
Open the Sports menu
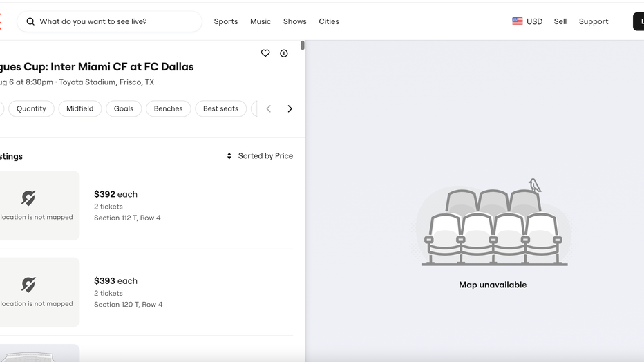pyautogui.click(x=226, y=21)
